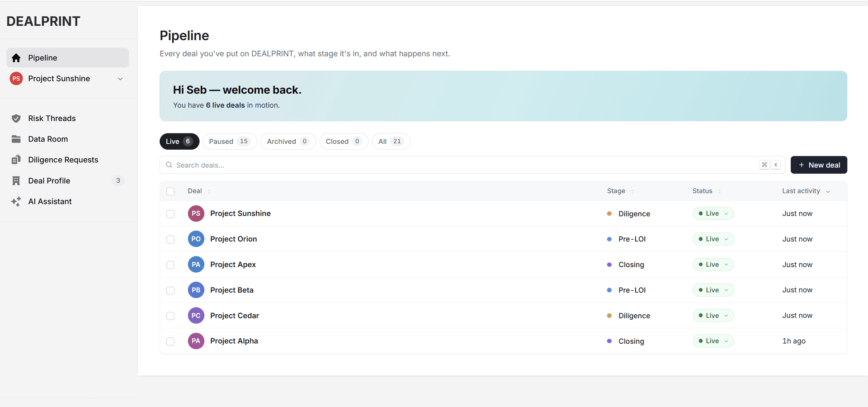The image size is (868, 407).
Task: Click the PB avatar for Project Beta
Action: tap(196, 290)
